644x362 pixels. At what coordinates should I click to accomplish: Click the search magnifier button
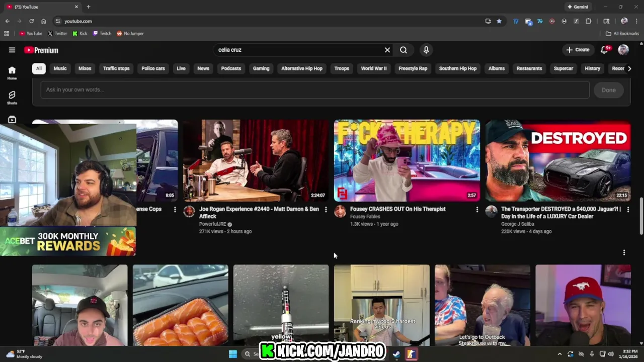click(x=404, y=50)
